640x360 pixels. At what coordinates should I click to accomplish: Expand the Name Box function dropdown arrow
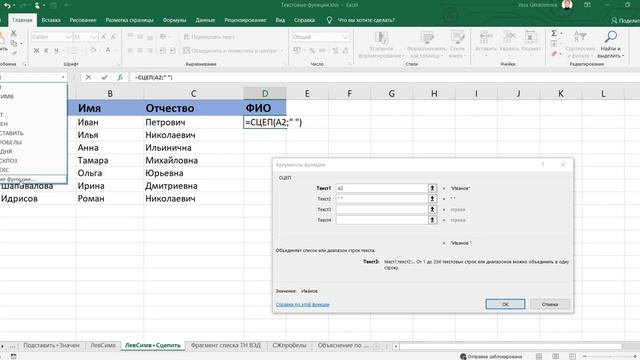coord(63,77)
